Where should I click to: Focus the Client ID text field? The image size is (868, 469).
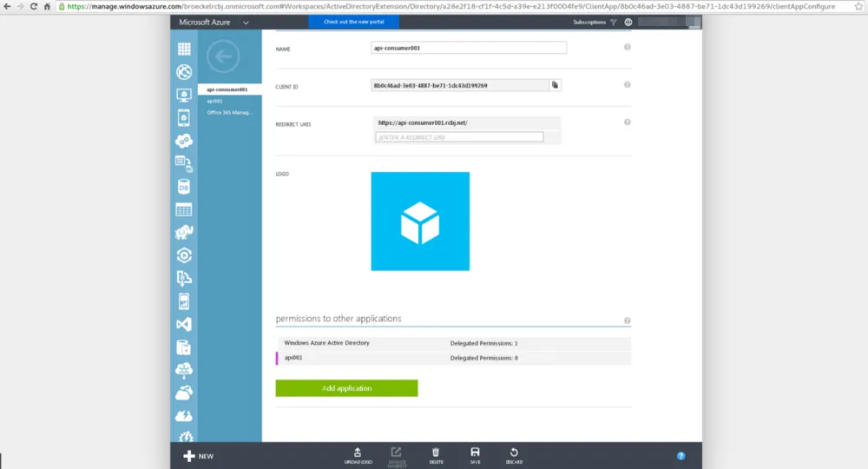pyautogui.click(x=460, y=85)
